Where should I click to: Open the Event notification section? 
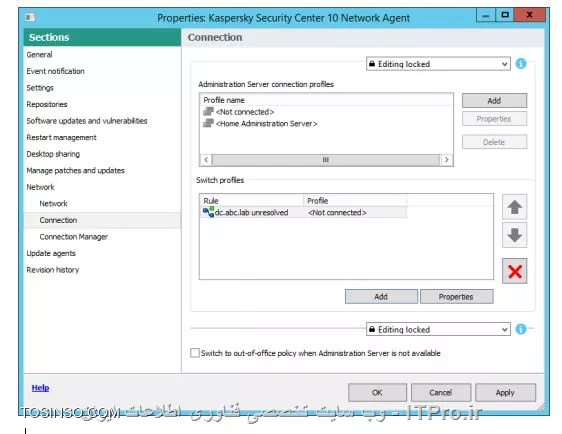(56, 71)
